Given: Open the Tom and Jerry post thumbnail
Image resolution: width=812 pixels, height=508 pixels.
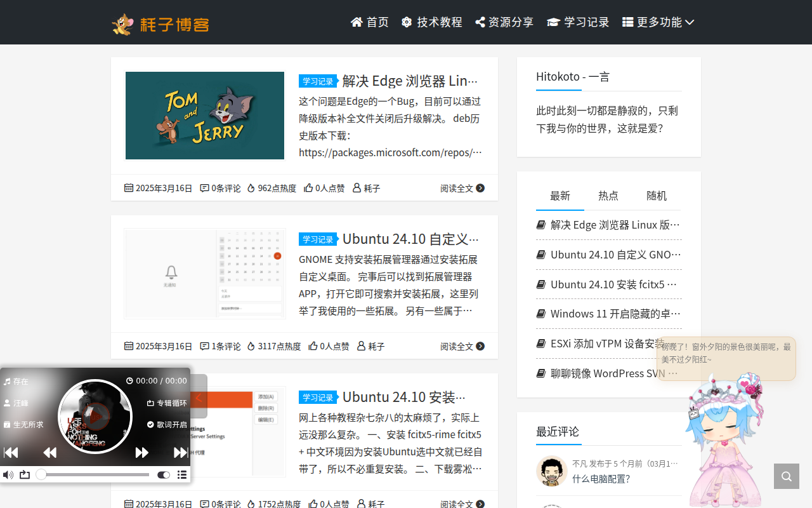Looking at the screenshot, I should click(205, 116).
